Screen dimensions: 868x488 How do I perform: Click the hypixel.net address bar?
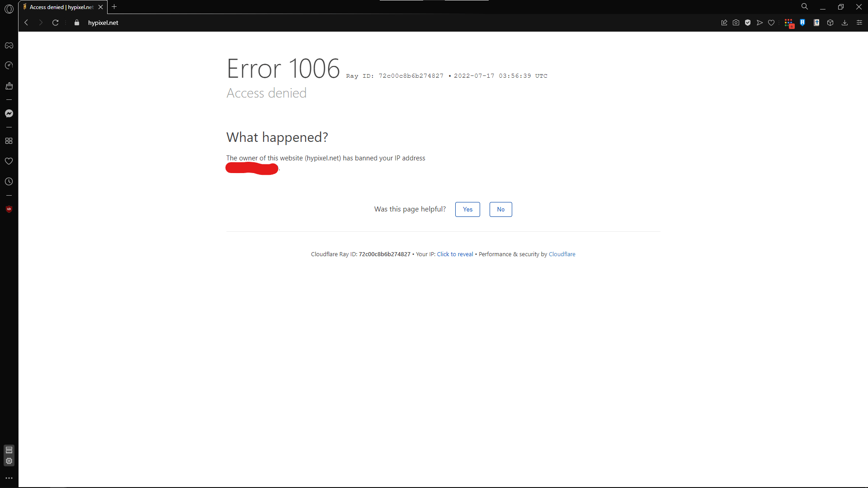pos(103,23)
